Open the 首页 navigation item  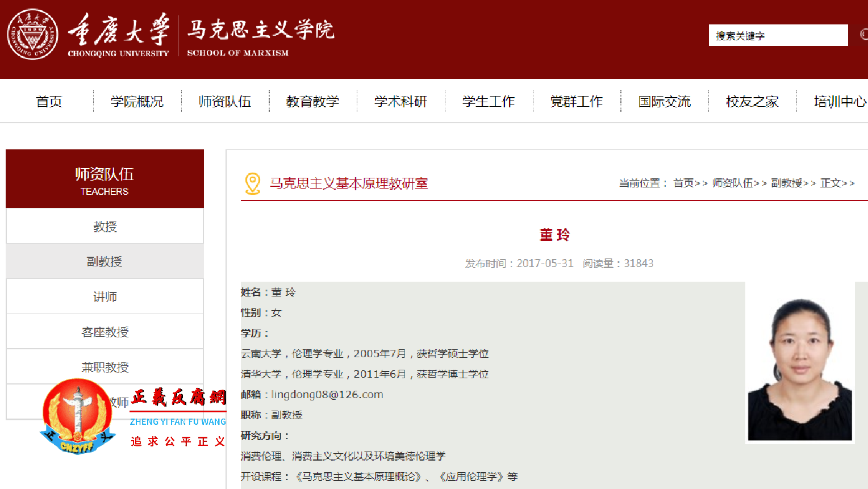(x=48, y=101)
